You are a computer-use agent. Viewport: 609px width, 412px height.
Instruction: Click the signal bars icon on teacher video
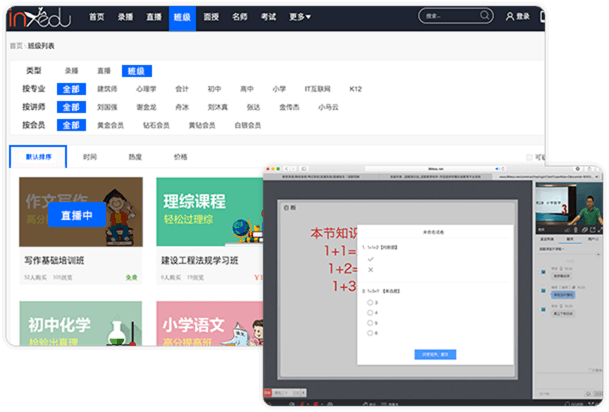pos(567,230)
